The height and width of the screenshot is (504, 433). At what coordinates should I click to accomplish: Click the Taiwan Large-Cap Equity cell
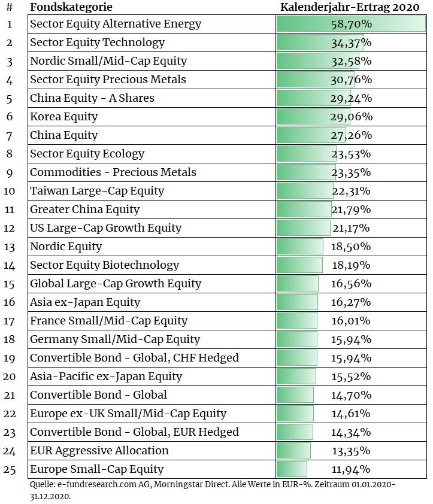pyautogui.click(x=152, y=191)
